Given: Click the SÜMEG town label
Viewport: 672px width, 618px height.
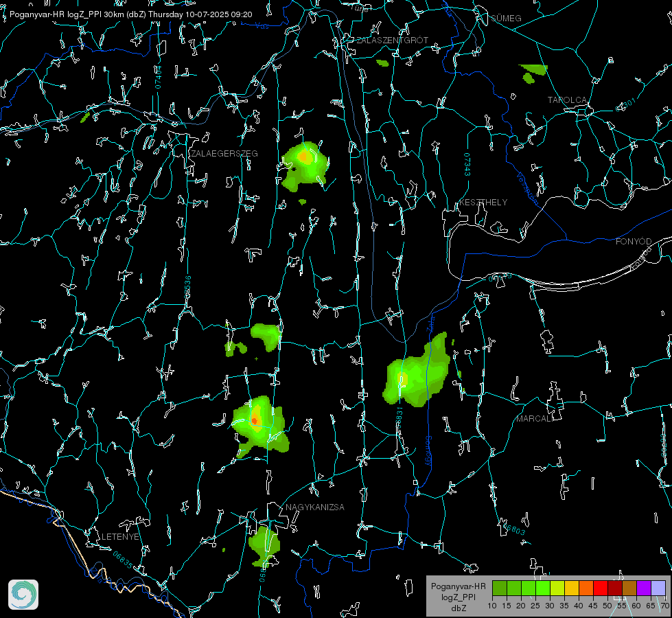Looking at the screenshot, I should [x=506, y=19].
